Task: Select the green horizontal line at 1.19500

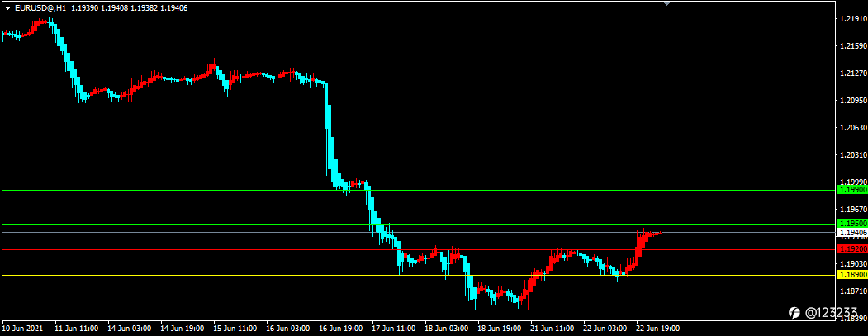Action: (418, 225)
